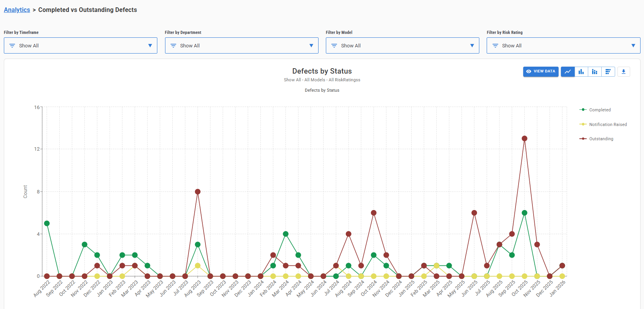The height and width of the screenshot is (309, 644).
Task: Click the Completed data point at Aug 2022
Action: [x=47, y=223]
